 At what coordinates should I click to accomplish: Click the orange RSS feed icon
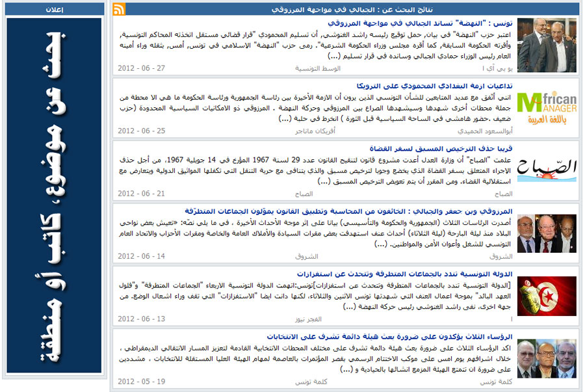[119, 9]
